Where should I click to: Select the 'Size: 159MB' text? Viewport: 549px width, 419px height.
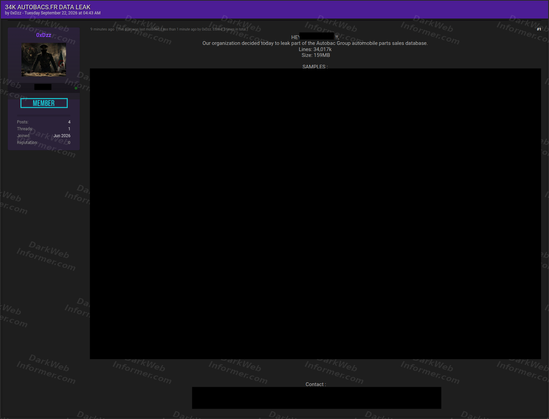(x=315, y=55)
